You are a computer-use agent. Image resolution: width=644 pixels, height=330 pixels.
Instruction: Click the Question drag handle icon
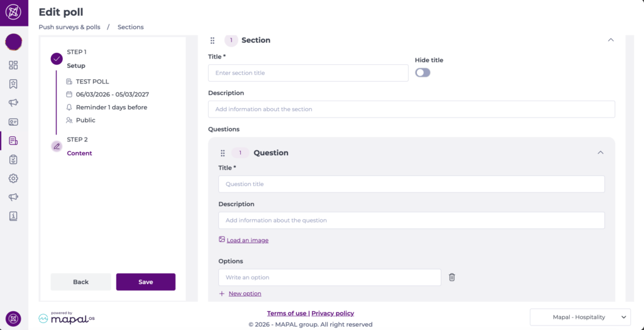[223, 153]
